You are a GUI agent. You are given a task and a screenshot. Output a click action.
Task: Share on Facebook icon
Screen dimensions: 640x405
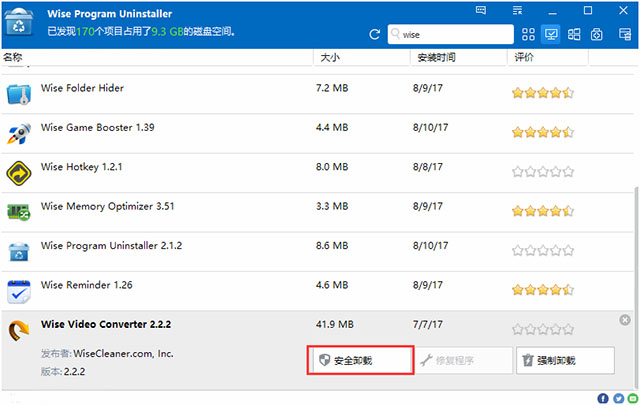click(603, 397)
